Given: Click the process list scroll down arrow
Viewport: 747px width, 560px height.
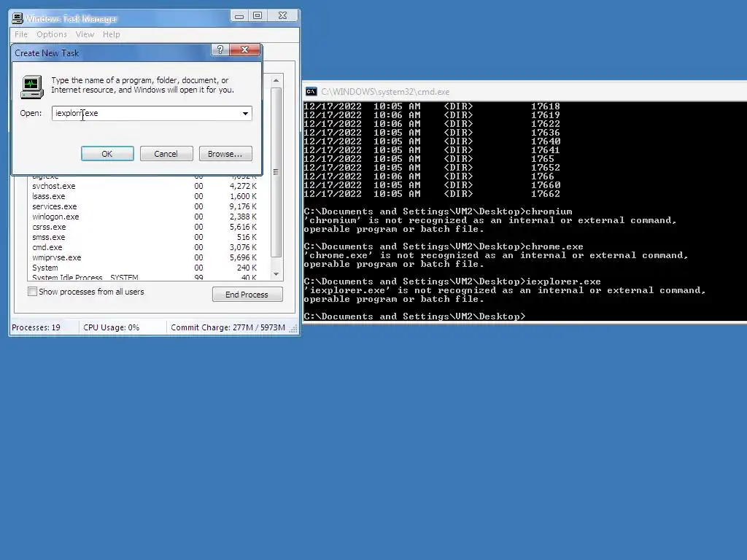Looking at the screenshot, I should [276, 274].
